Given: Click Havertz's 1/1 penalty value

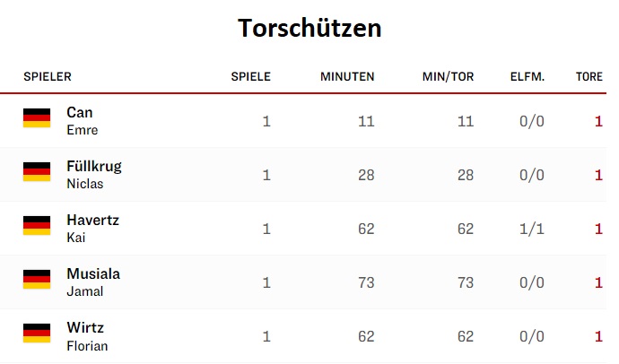Looking at the screenshot, I should (x=532, y=229).
